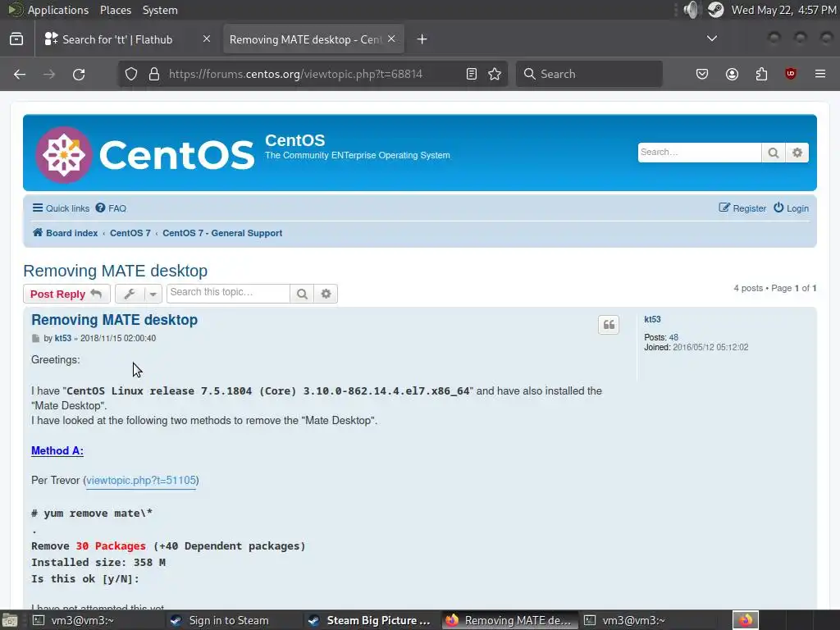Click Removing MATE desktop post heading

[x=114, y=320]
